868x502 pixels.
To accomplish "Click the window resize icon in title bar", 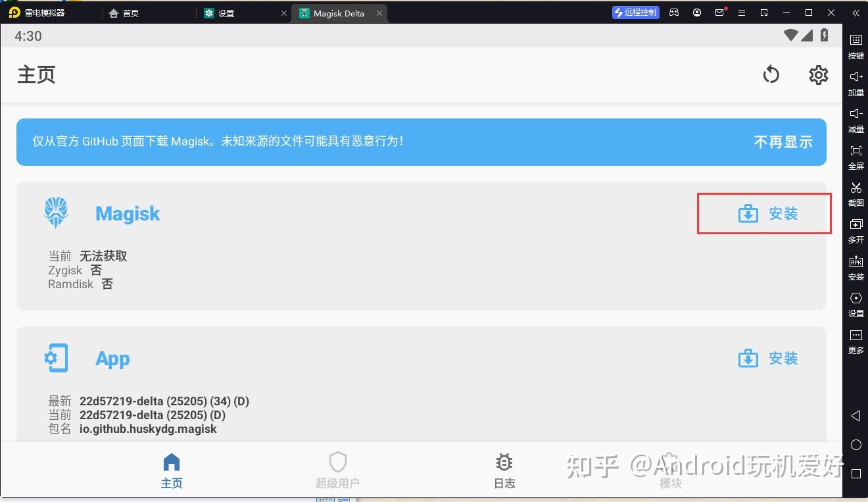I will click(764, 13).
